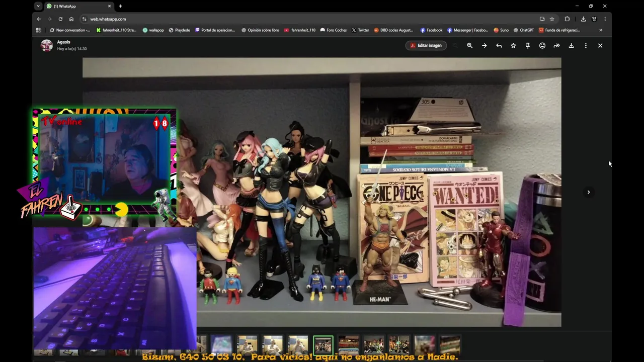The width and height of the screenshot is (644, 362).
Task: Open the New conversation bookmark
Action: tap(70, 30)
